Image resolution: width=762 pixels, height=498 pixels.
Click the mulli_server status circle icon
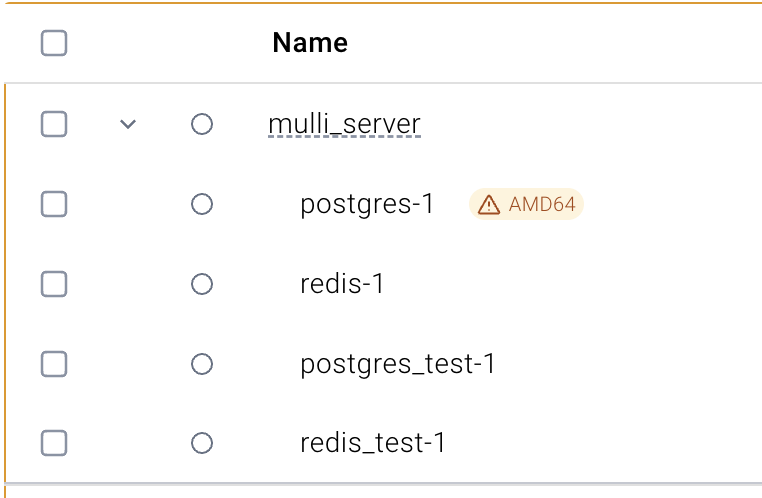click(x=202, y=124)
